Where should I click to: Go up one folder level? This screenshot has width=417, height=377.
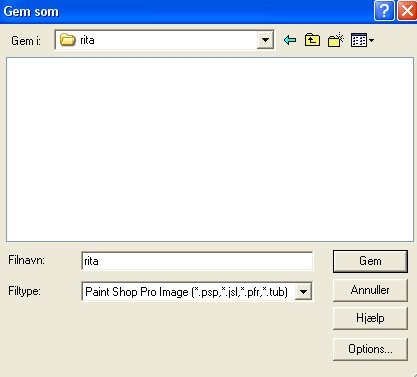tap(312, 40)
